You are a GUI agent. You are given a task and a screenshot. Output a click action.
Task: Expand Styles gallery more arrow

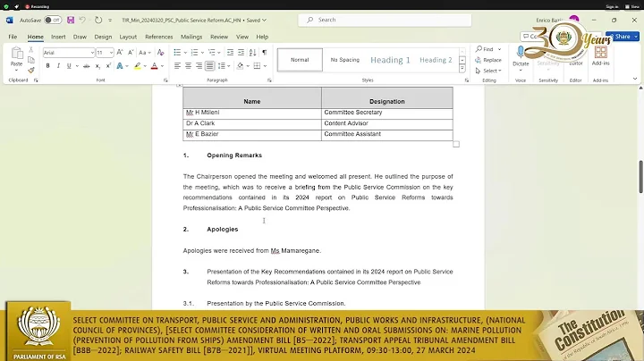point(462,69)
